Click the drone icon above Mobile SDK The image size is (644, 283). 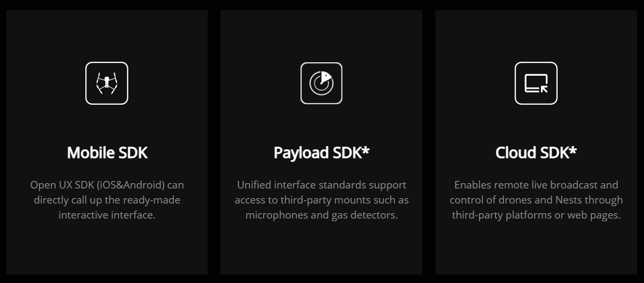click(x=107, y=83)
